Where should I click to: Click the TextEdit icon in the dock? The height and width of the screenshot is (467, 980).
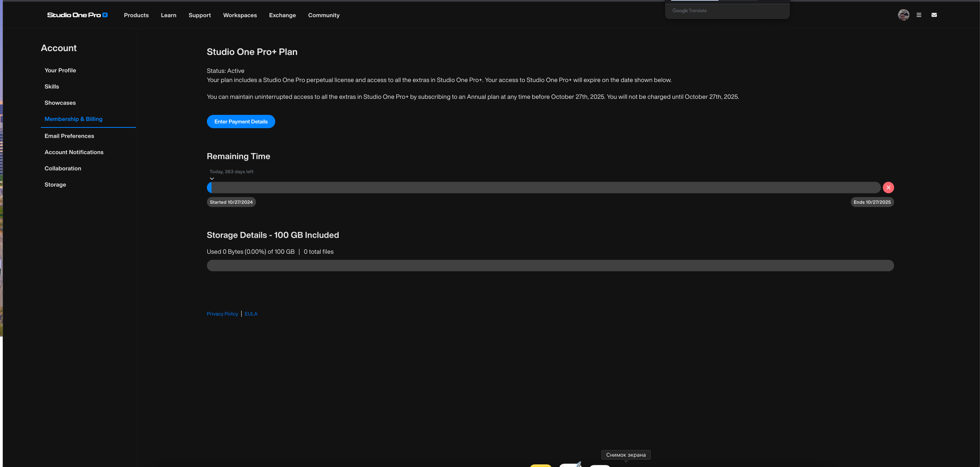tap(570, 465)
